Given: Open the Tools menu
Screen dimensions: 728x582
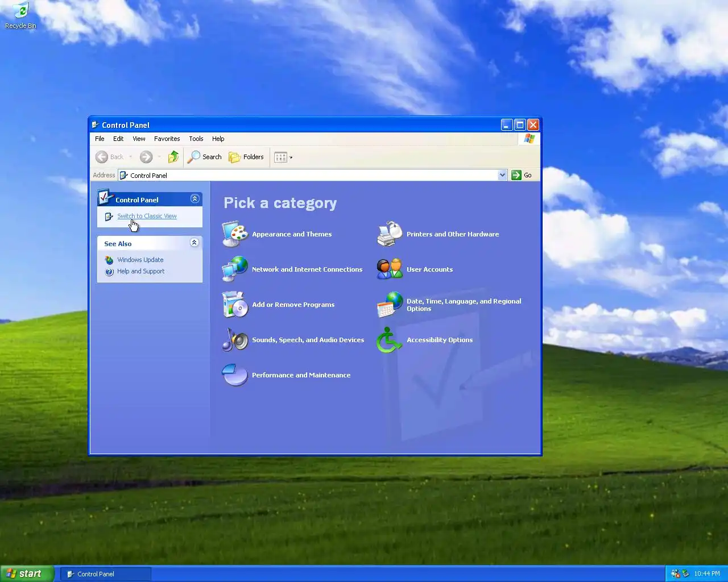Looking at the screenshot, I should (x=196, y=139).
